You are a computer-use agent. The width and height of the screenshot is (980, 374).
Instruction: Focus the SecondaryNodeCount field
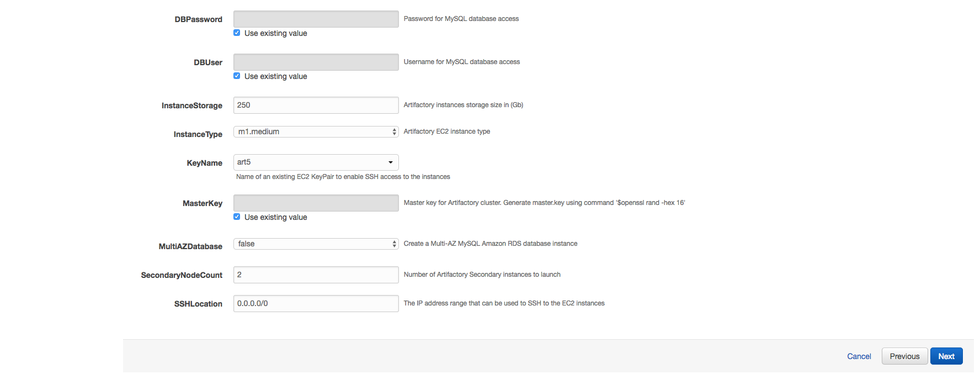[x=316, y=275]
